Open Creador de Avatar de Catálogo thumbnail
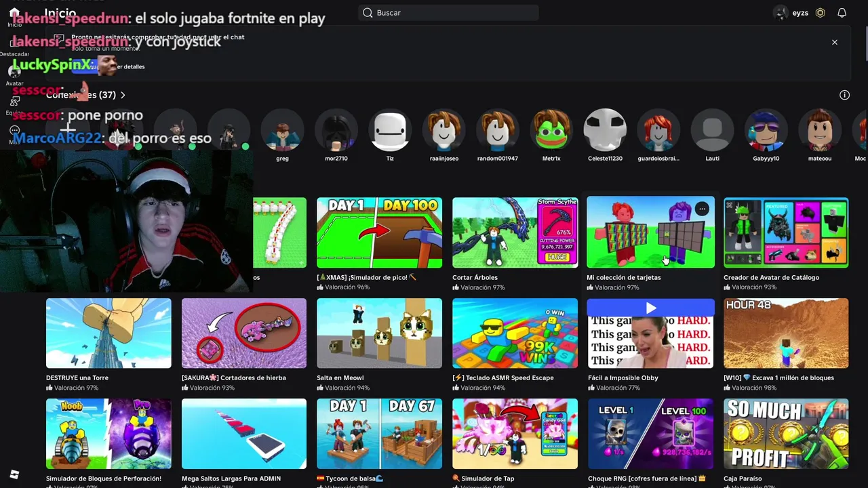Screen dimensions: 868x488 (786, 232)
